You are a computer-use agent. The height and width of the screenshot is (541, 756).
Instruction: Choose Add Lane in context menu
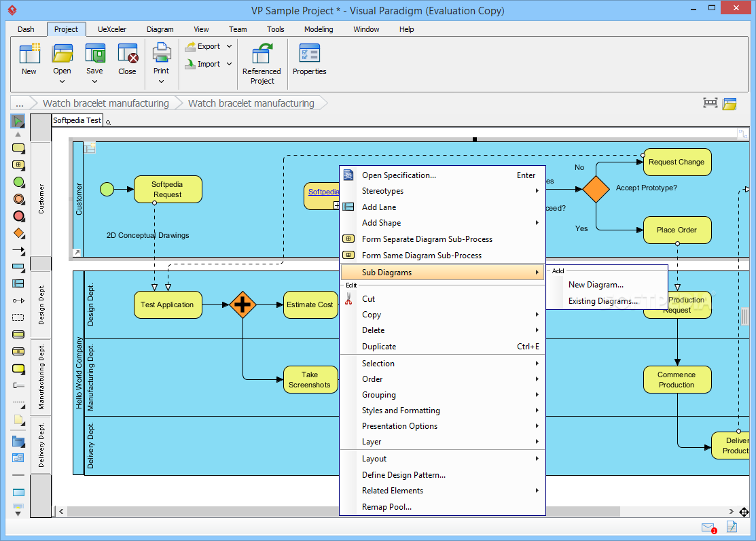(x=443, y=207)
